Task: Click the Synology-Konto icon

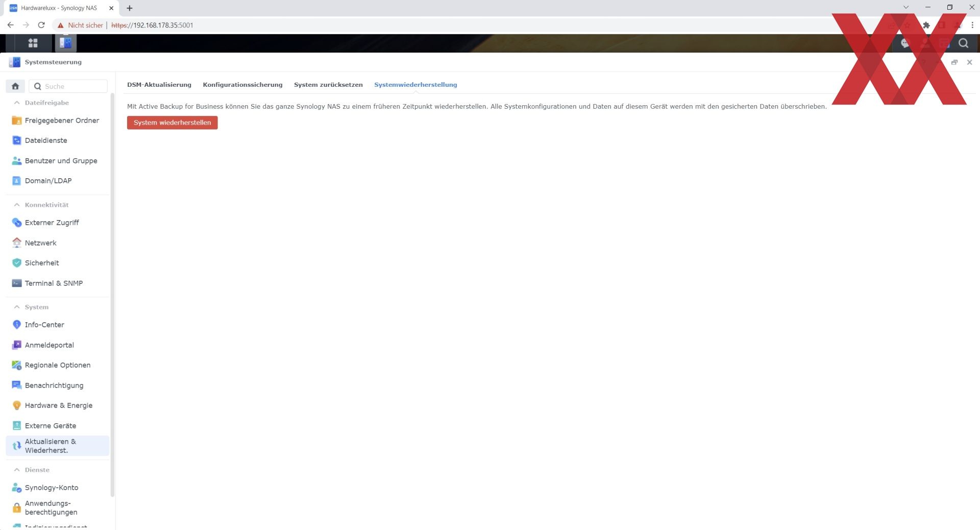Action: point(17,488)
